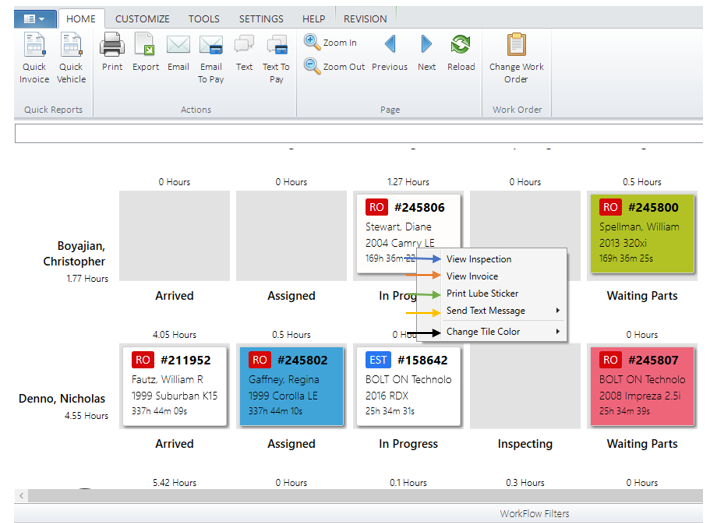Viewport: 717px width, 523px height.
Task: Select Print Lube Sticker menu entry
Action: point(482,294)
